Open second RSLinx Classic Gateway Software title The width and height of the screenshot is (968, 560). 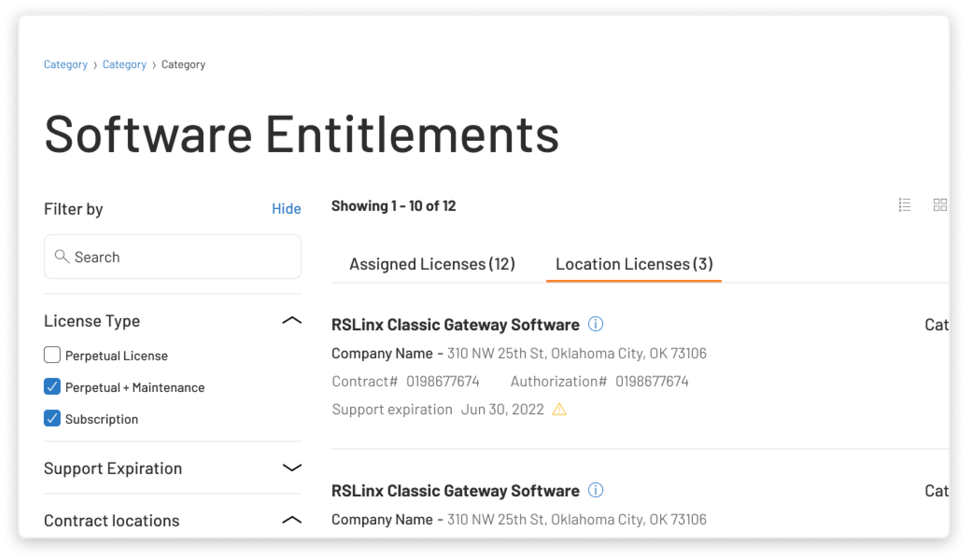[455, 491]
